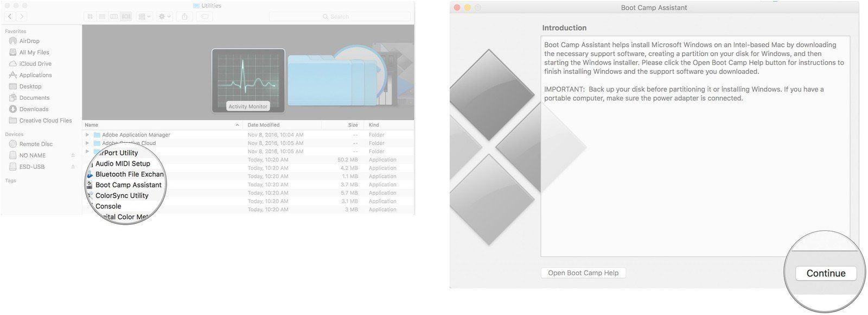Open the Share toolbar button
This screenshot has width=868, height=315.
tap(184, 17)
